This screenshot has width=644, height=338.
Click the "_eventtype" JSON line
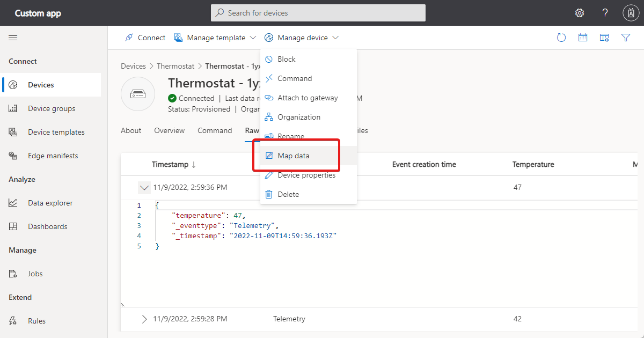tap(225, 225)
